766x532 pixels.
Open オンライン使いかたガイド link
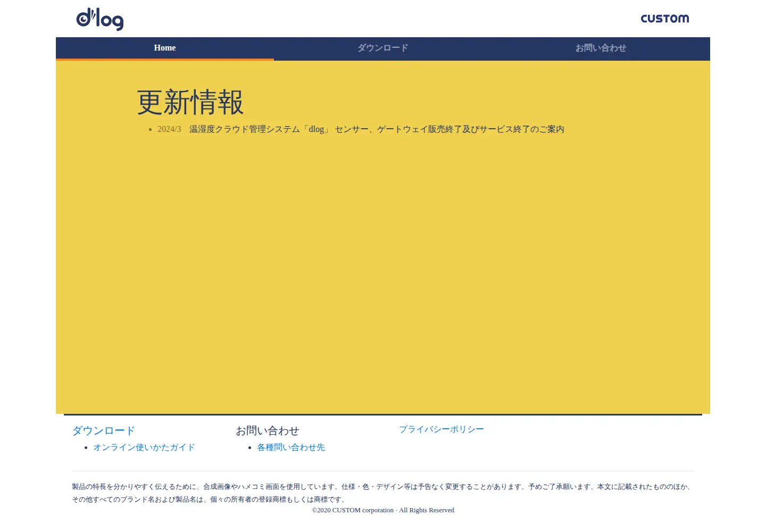point(144,447)
